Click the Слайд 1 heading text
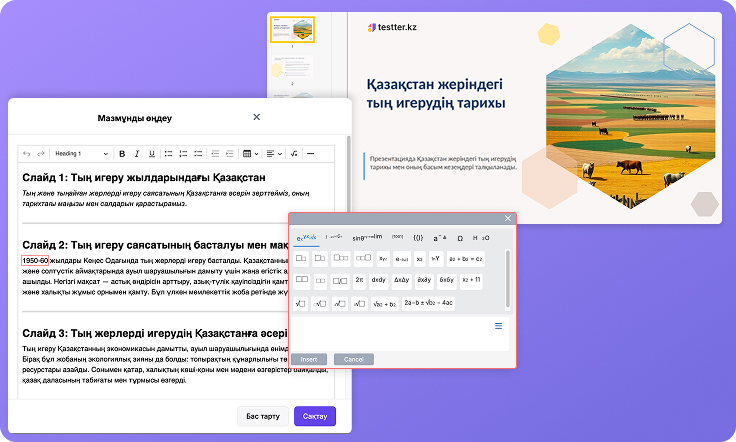Viewport: 736px width, 442px height. click(x=144, y=178)
